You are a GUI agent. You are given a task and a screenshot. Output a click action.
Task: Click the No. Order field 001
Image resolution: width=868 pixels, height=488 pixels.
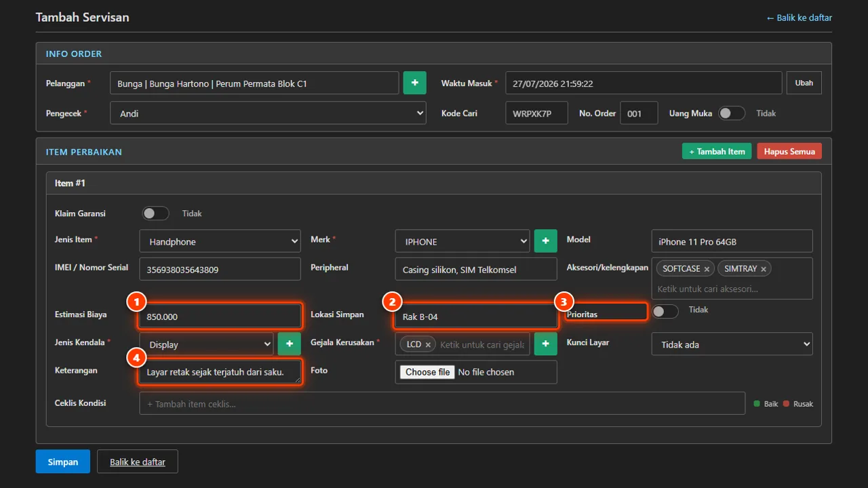pos(639,113)
